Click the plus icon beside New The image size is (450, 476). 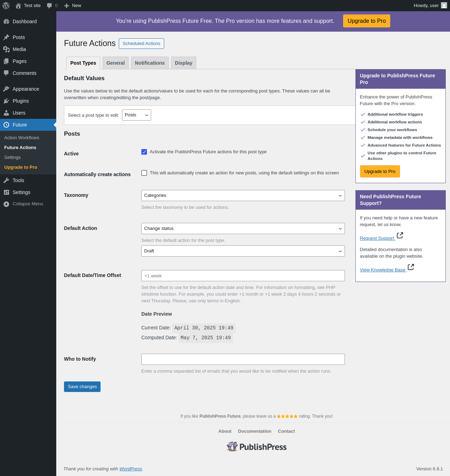(x=66, y=6)
